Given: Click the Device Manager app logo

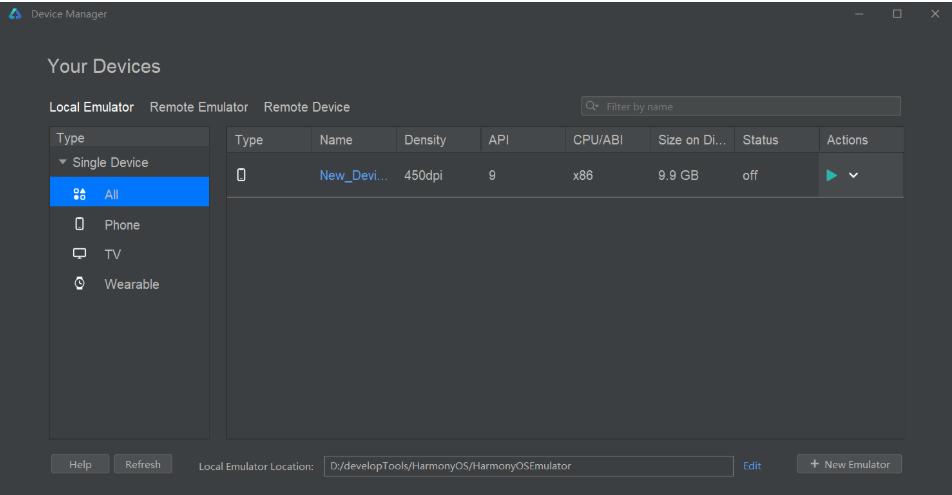Looking at the screenshot, I should 15,14.
